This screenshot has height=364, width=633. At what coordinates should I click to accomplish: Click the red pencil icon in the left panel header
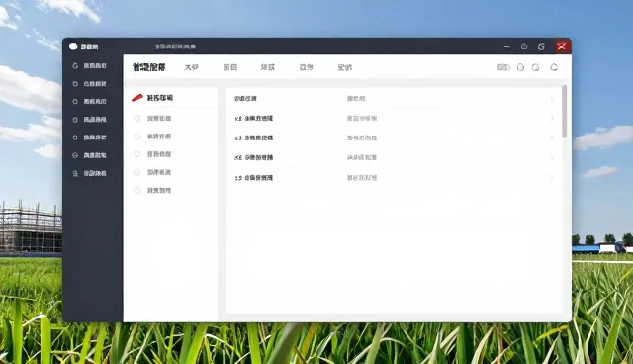[x=137, y=98]
